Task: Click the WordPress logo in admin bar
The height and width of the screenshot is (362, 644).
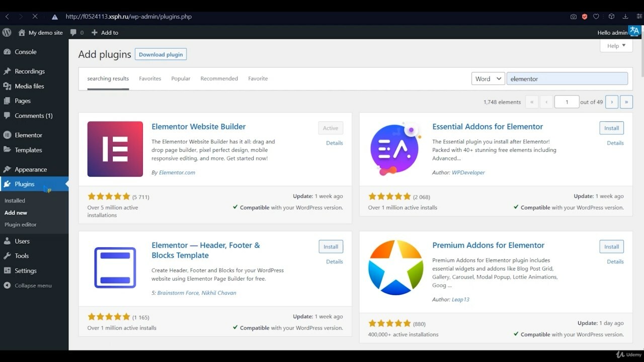Action: click(7, 32)
